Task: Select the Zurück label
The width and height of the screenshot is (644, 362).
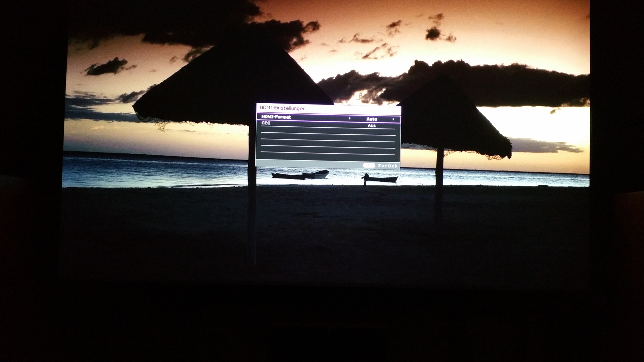Action: pos(387,166)
